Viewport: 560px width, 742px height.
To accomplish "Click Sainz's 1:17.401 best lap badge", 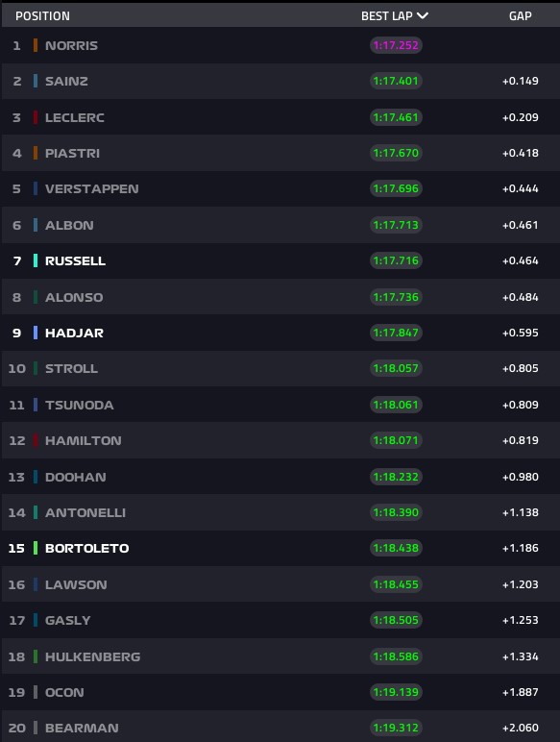I will tap(396, 81).
